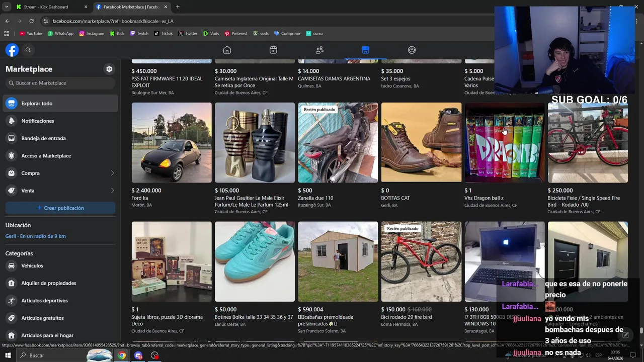This screenshot has height=362, width=644.
Task: Select Alquiler de propiedades category
Action: (60, 283)
